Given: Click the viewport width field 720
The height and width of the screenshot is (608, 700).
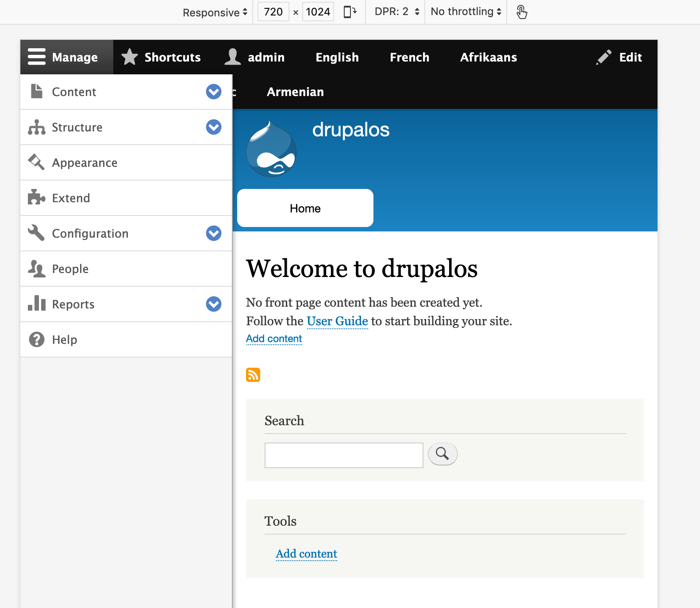Looking at the screenshot, I should tap(273, 12).
